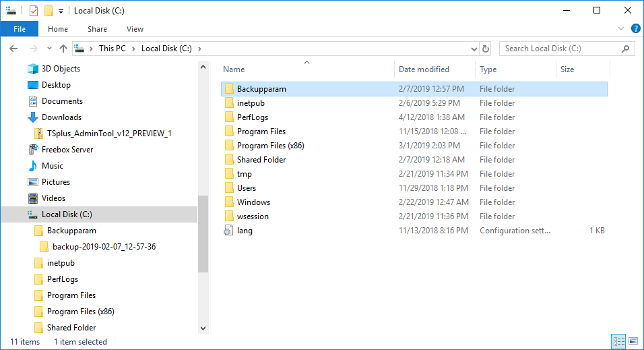This screenshot has width=644, height=350.
Task: Open recent locations dropdown arrow
Action: coord(49,49)
